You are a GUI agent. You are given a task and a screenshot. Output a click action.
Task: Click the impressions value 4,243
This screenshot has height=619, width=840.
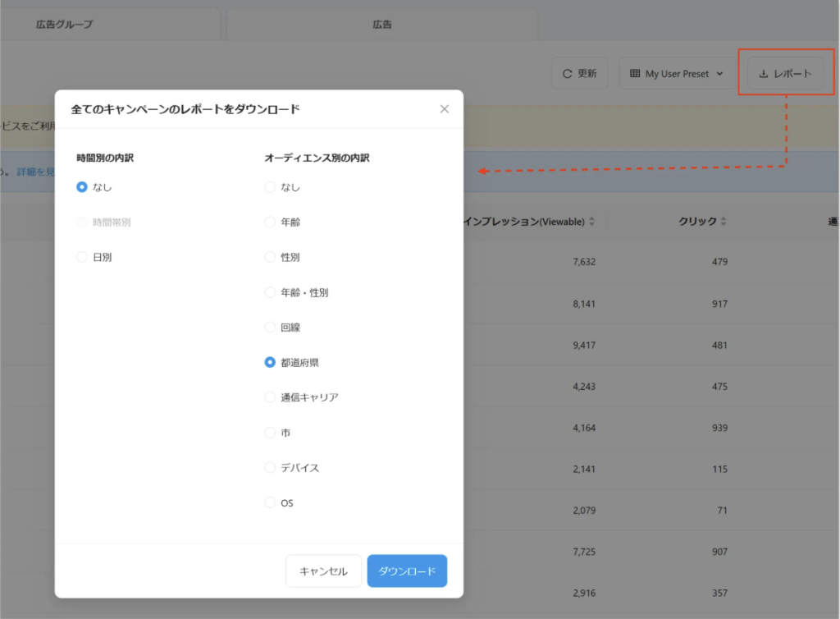[584, 387]
